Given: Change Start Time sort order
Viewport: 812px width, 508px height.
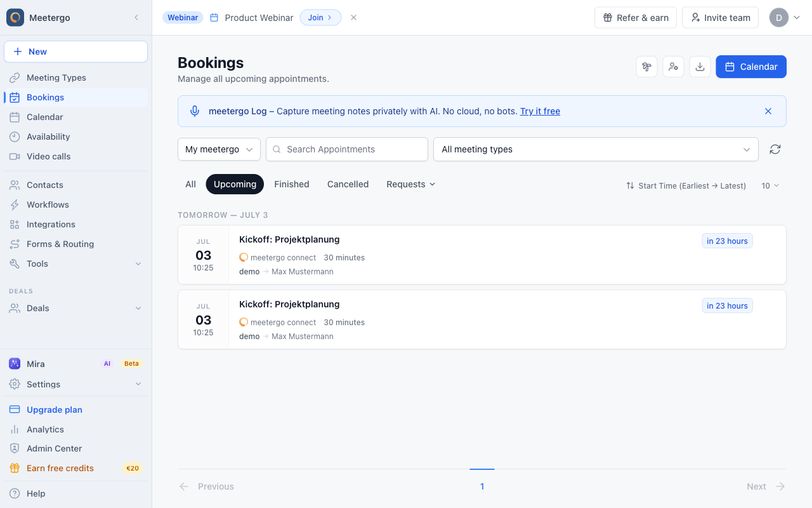Looking at the screenshot, I should click(686, 185).
